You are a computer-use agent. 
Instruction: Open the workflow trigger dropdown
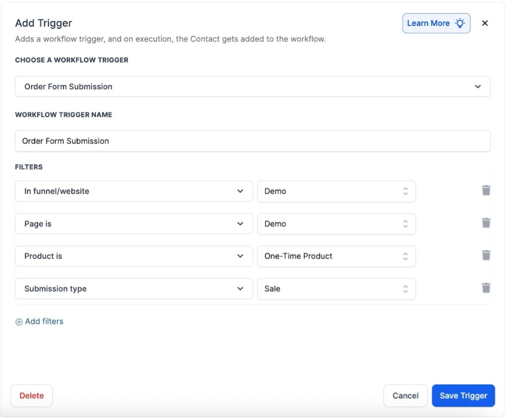[x=252, y=87]
